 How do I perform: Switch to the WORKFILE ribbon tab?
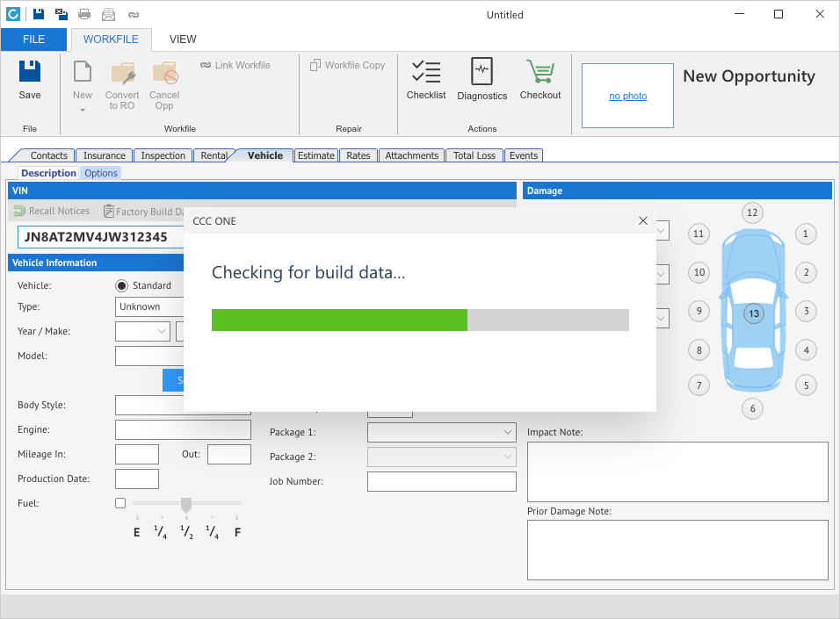(x=111, y=40)
